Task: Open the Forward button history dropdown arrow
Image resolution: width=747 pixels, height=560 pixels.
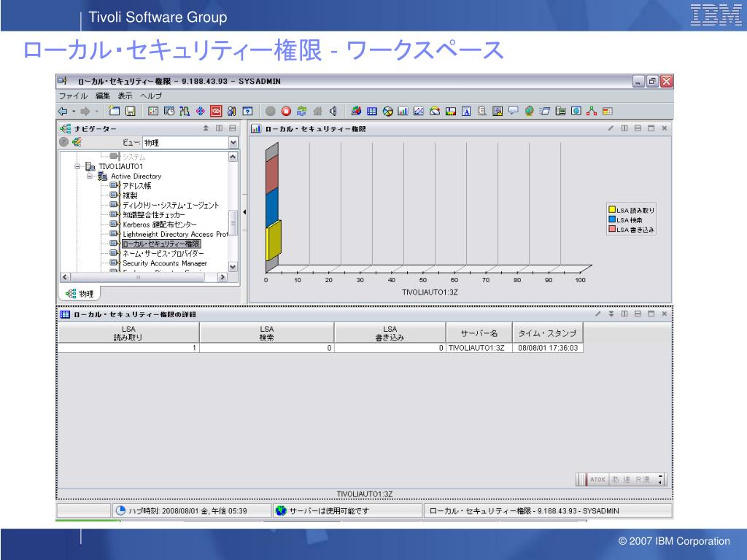Action: [x=97, y=112]
